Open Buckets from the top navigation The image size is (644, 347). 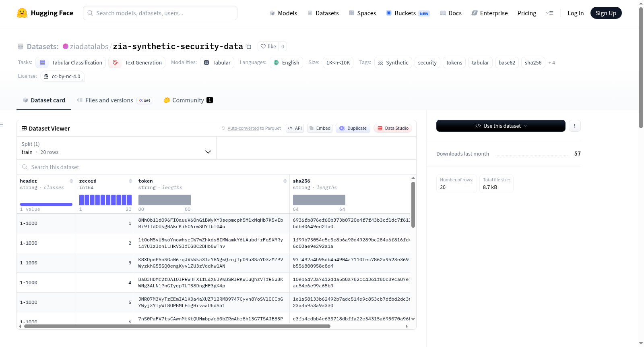coord(408,13)
